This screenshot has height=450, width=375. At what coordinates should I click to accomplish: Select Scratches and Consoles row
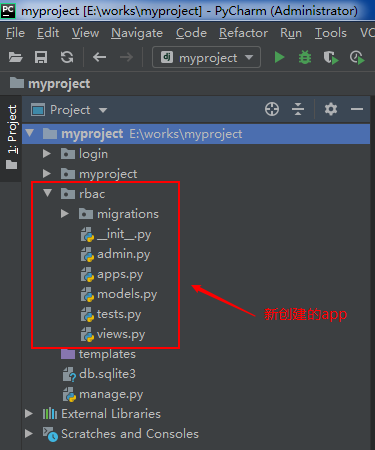coord(196,434)
